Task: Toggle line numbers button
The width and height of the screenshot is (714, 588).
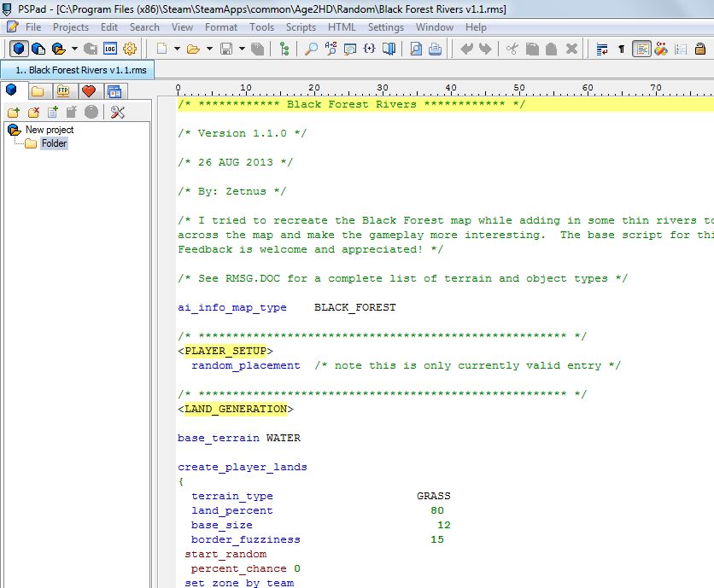Action: click(681, 49)
